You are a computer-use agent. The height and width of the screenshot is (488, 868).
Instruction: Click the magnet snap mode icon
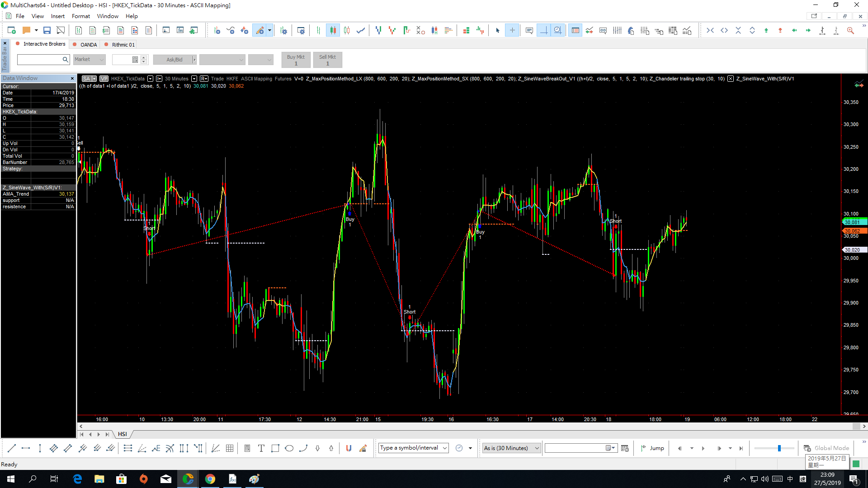(349, 448)
